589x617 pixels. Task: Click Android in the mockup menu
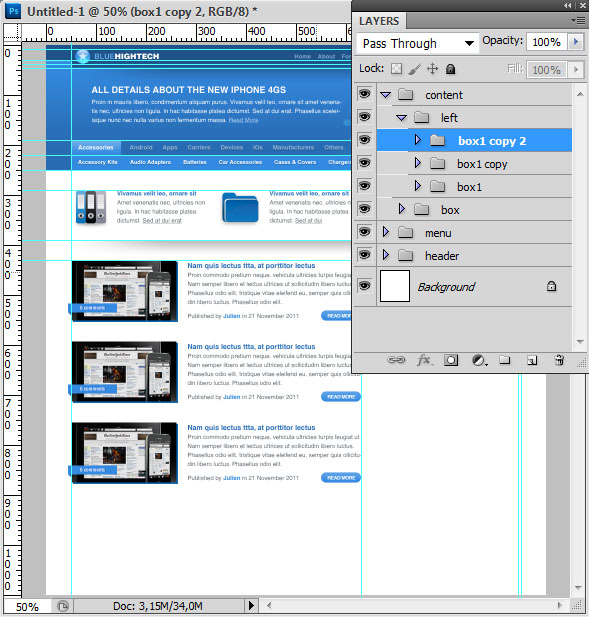[141, 148]
